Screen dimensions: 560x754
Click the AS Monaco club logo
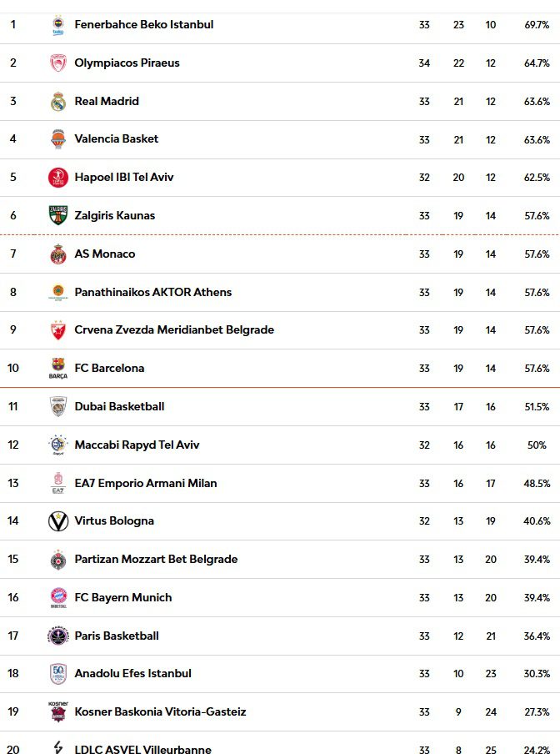[58, 254]
